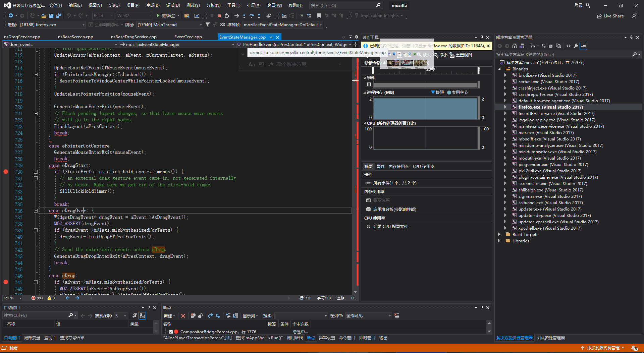Stop debugging with the red square icon
The image size is (644, 353).
[219, 16]
